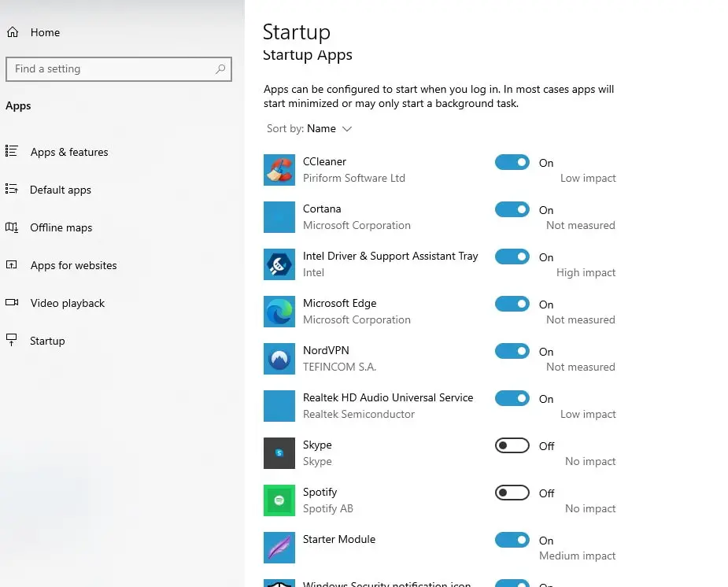Click the Apps for websites icon
This screenshot has width=728, height=587.
click(12, 264)
